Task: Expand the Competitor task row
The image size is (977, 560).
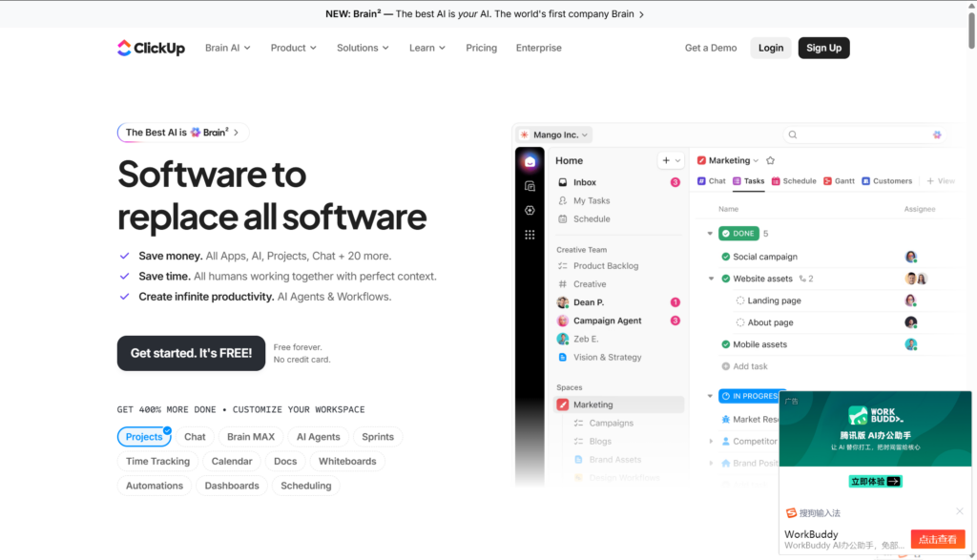Action: coord(711,442)
